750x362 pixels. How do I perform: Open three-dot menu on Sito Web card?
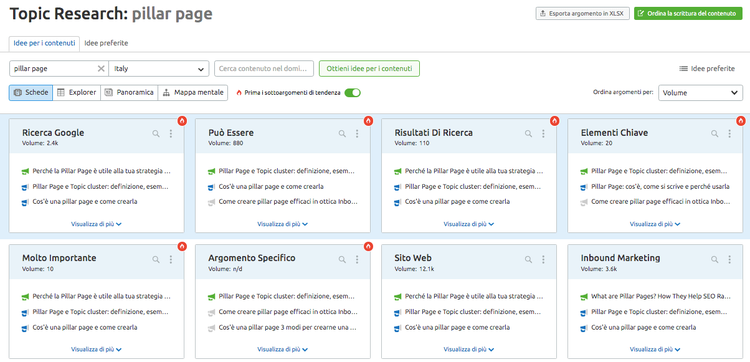coord(543,259)
